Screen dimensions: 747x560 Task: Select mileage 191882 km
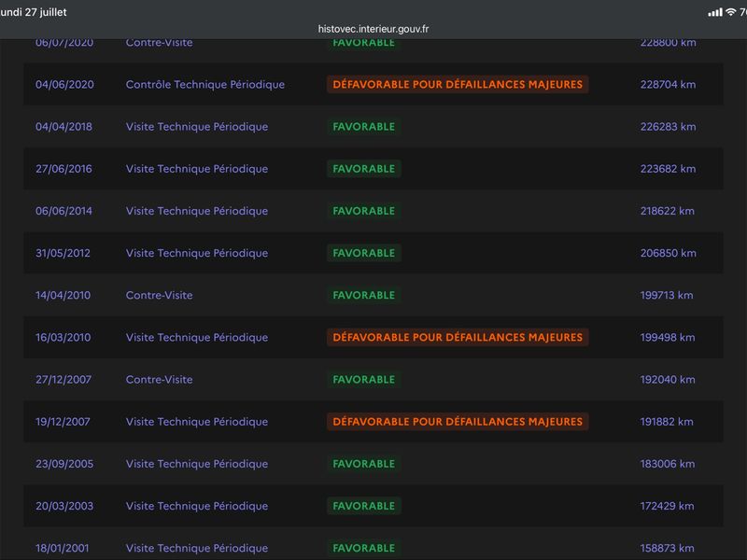click(x=667, y=422)
